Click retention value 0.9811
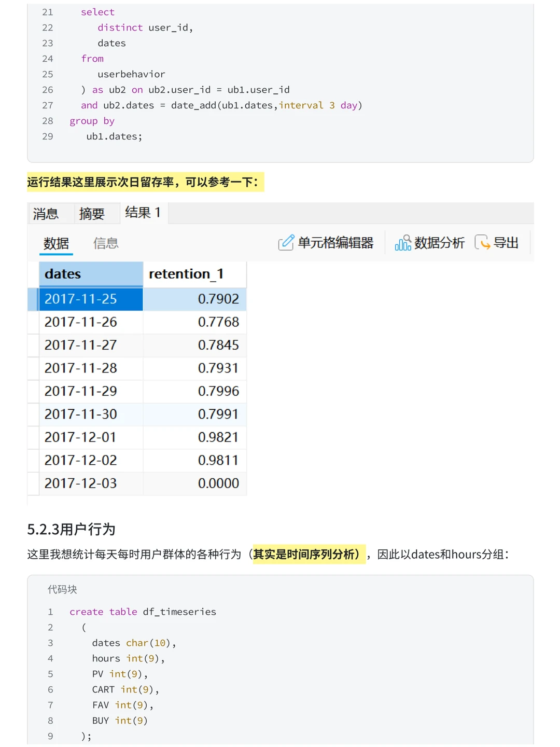This screenshot has height=747, width=560. [194, 461]
